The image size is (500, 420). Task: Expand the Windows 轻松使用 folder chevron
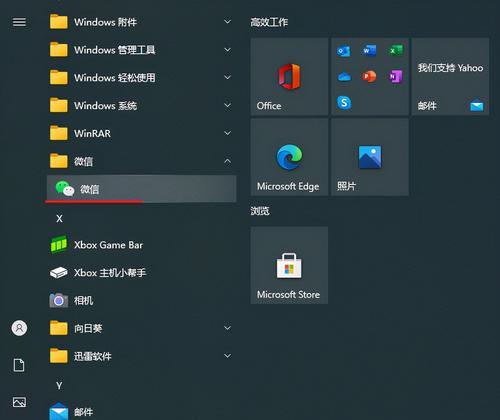pyautogui.click(x=227, y=78)
